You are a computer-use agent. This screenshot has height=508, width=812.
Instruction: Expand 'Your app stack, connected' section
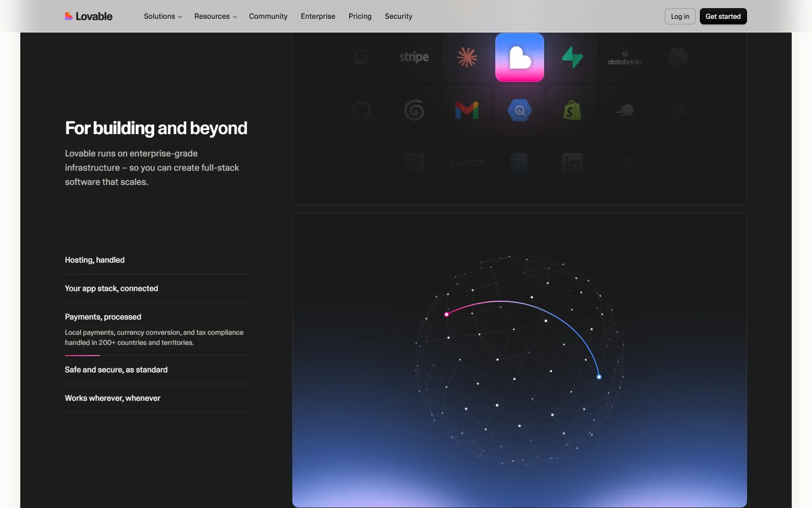158,289
